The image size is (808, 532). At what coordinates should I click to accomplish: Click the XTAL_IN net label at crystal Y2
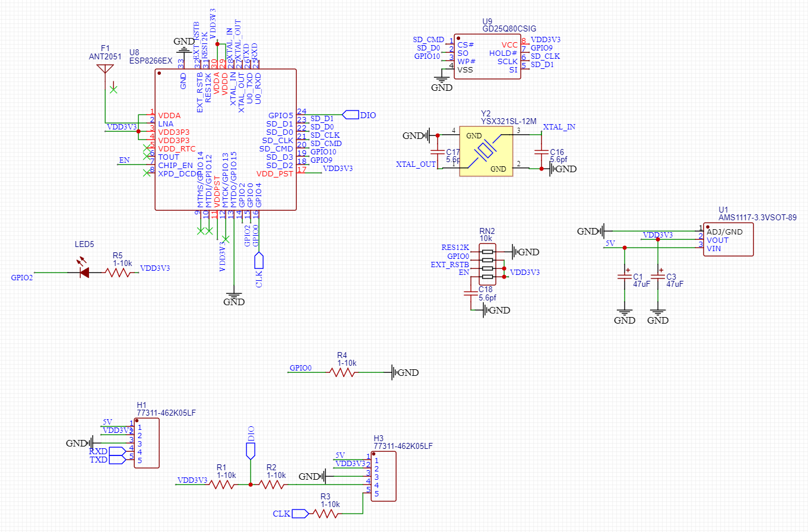(559, 127)
